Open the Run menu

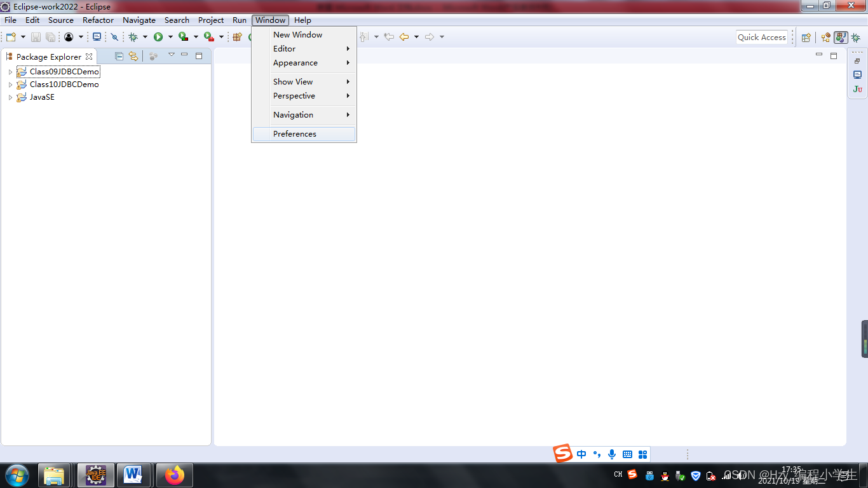click(x=240, y=20)
